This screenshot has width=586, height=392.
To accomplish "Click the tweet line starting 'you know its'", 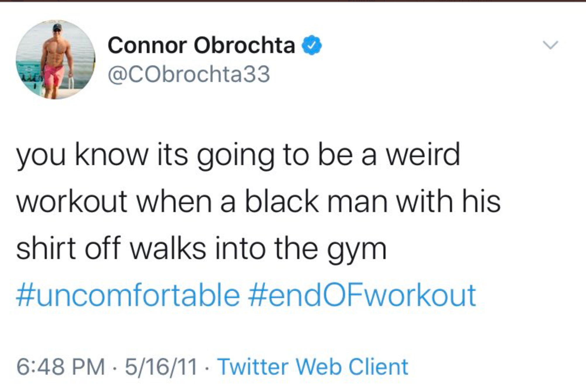I will [x=238, y=156].
